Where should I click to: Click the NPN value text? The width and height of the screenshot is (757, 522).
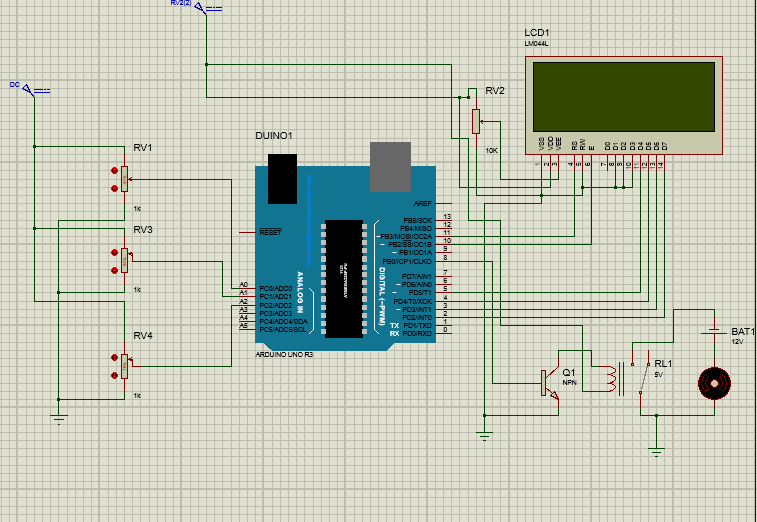570,382
